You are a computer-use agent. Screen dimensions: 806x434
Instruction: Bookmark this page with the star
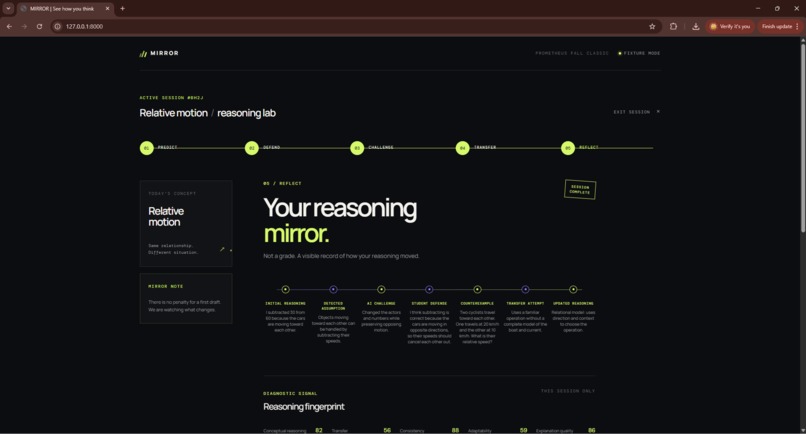pos(652,26)
